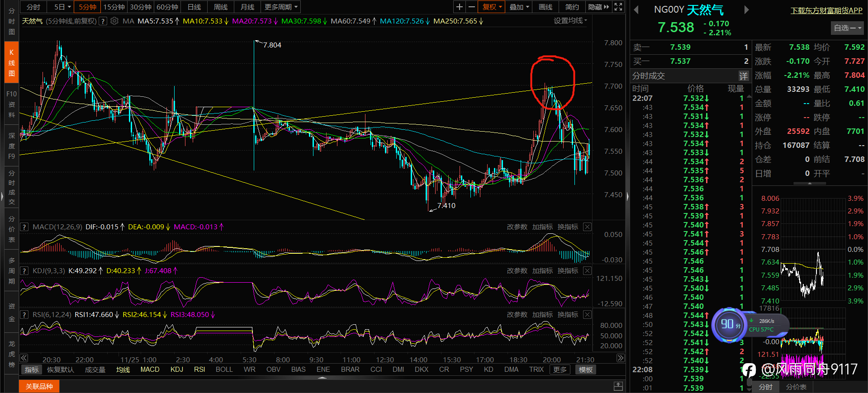The height and width of the screenshot is (393, 868).
Task: Click 加指标 for the KDJ panel
Action: (542, 271)
